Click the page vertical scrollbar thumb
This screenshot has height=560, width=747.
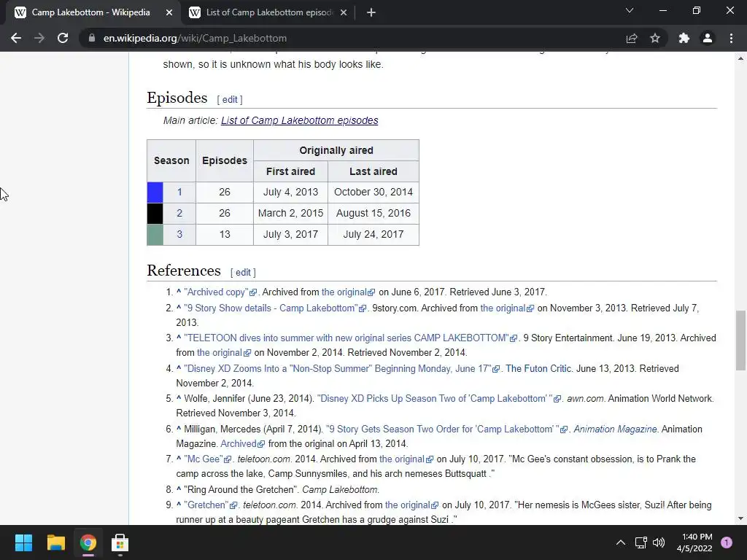tap(740, 340)
